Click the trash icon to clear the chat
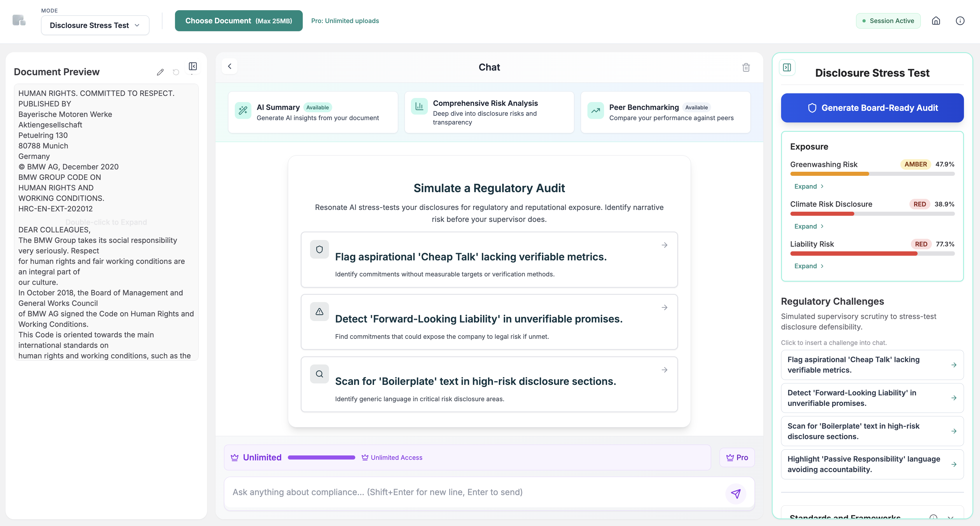This screenshot has width=980, height=526. [746, 67]
